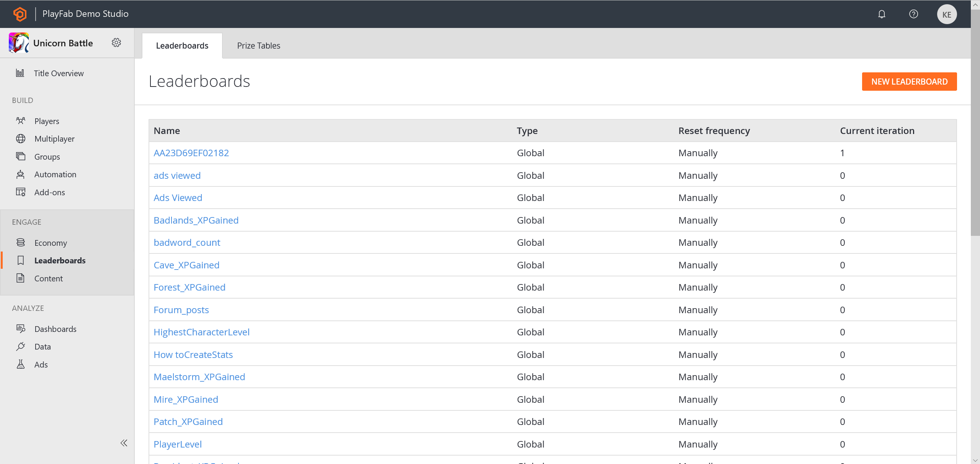Click the Players sidebar icon
This screenshot has width=980, height=464.
pos(21,121)
